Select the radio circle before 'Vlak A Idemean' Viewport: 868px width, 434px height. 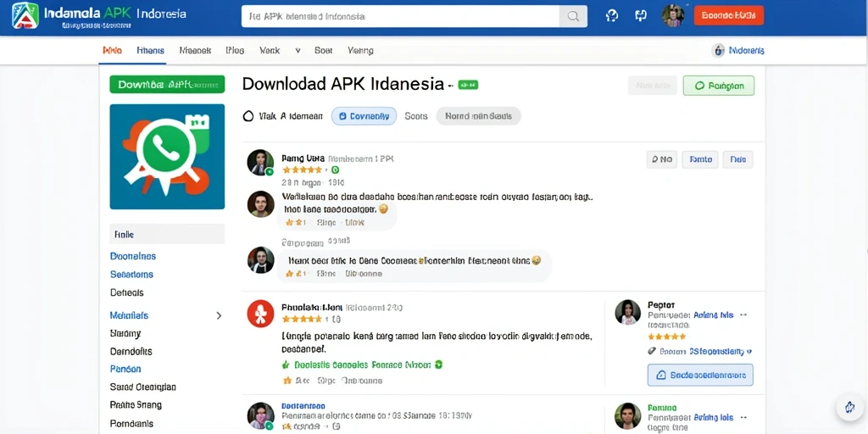pos(248,116)
